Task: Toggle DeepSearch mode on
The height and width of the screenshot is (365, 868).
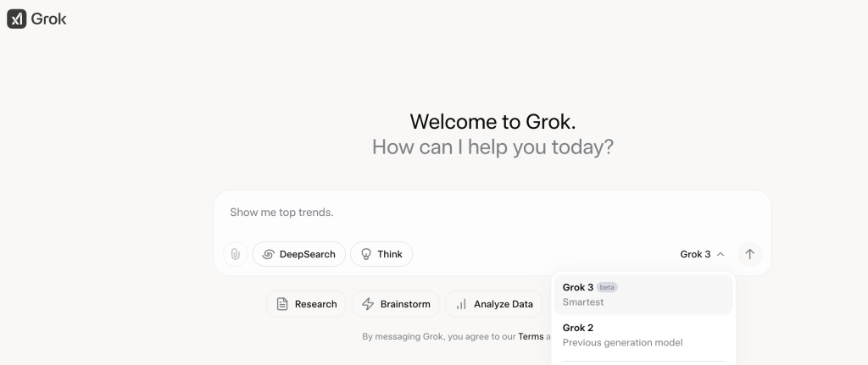Action: pos(299,254)
